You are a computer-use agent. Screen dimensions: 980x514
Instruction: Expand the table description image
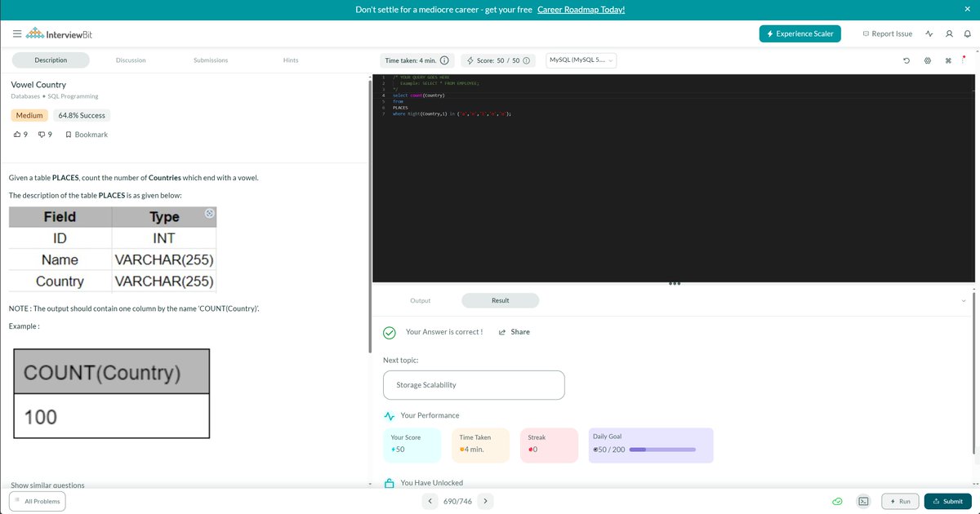[209, 214]
